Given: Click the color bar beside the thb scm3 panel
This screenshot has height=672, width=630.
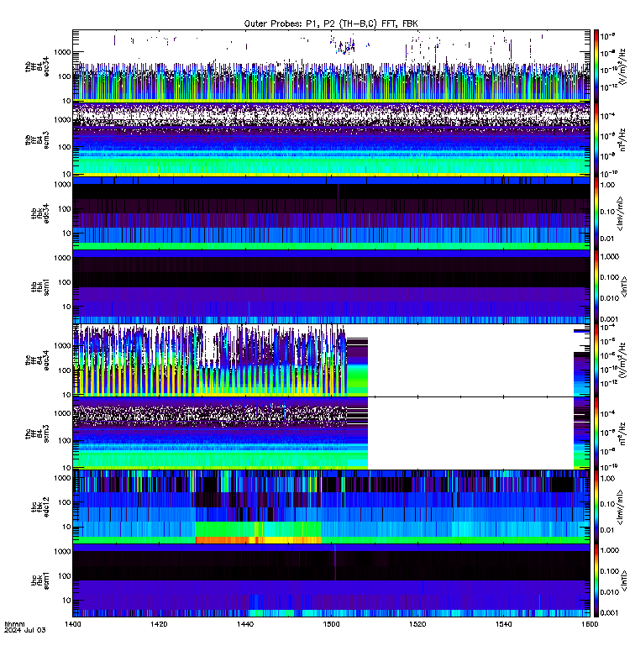Looking at the screenshot, I should click(596, 139).
